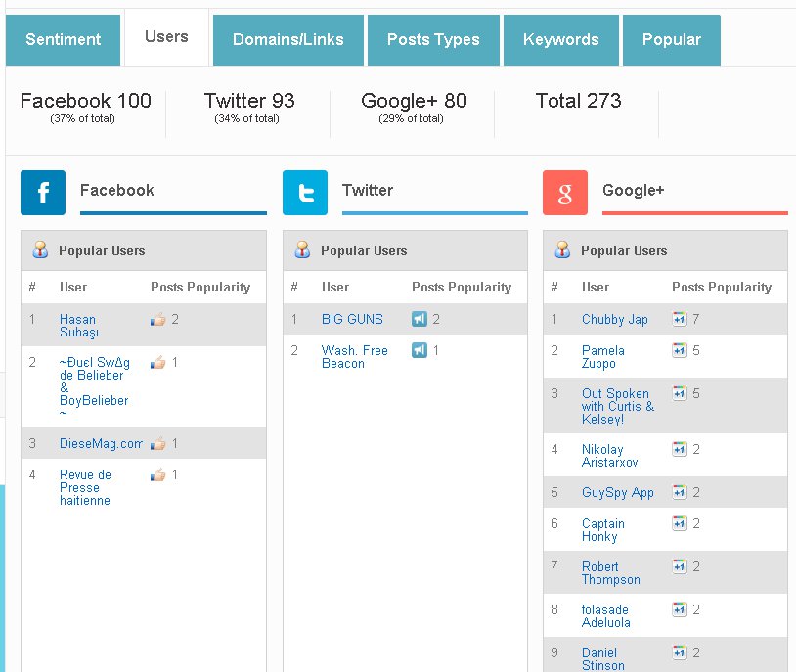The width and height of the screenshot is (796, 672).
Task: Click Posts Popularity header in Twitter table
Action: click(x=462, y=287)
